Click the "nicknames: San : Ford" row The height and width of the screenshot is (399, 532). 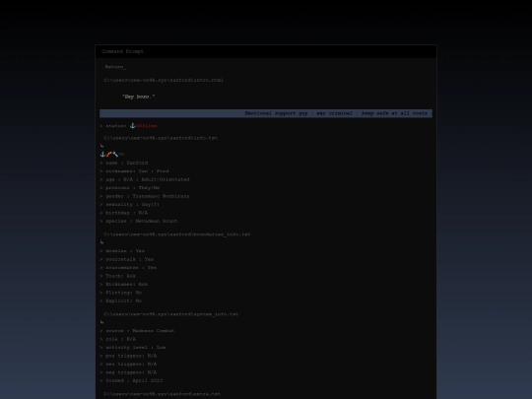(x=134, y=171)
